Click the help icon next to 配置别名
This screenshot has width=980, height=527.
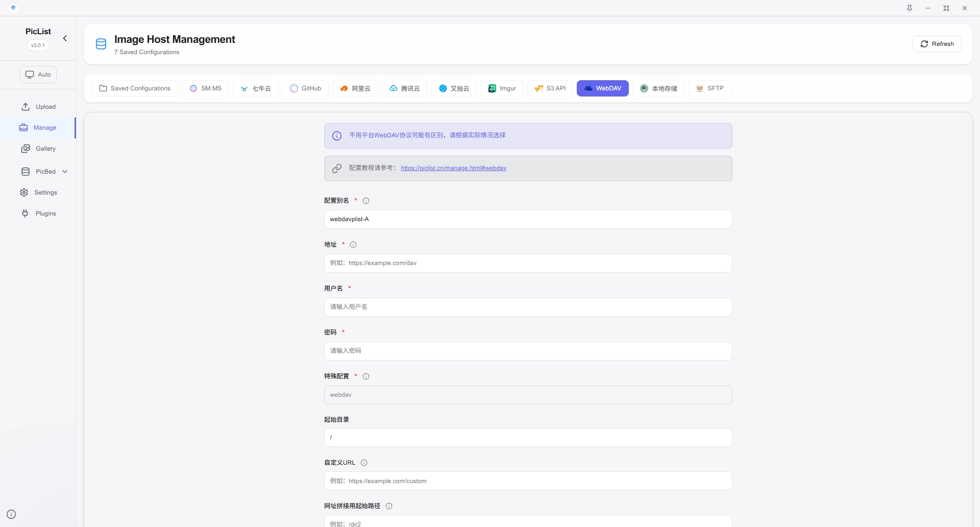coord(366,201)
